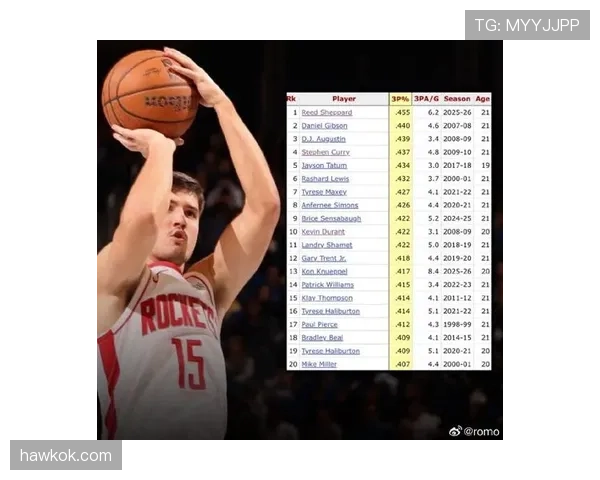Select the .434 percentage cell

pos(403,165)
